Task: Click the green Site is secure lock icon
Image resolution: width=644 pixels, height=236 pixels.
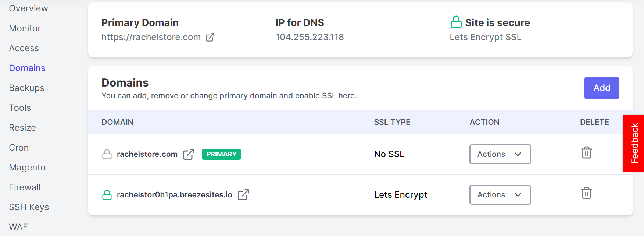Action: click(456, 22)
